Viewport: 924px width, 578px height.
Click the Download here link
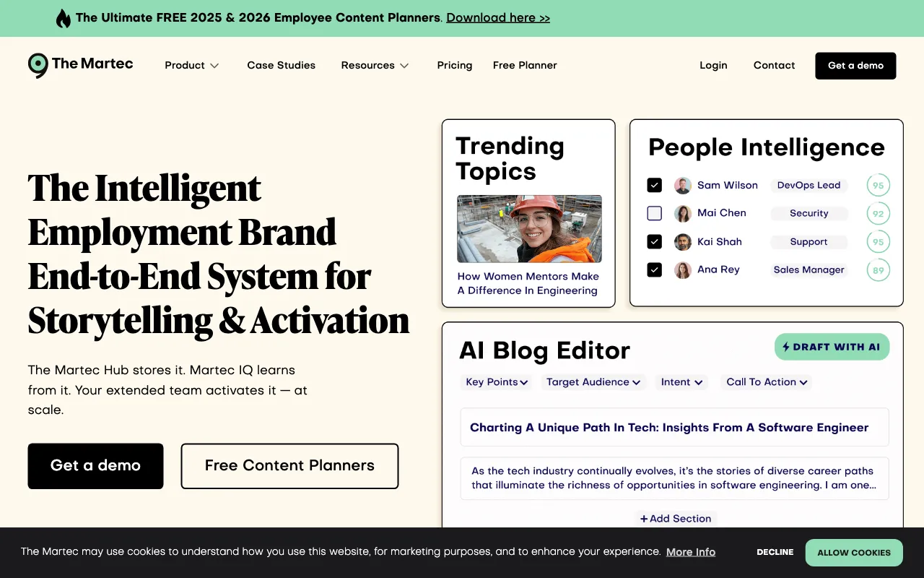pyautogui.click(x=498, y=18)
